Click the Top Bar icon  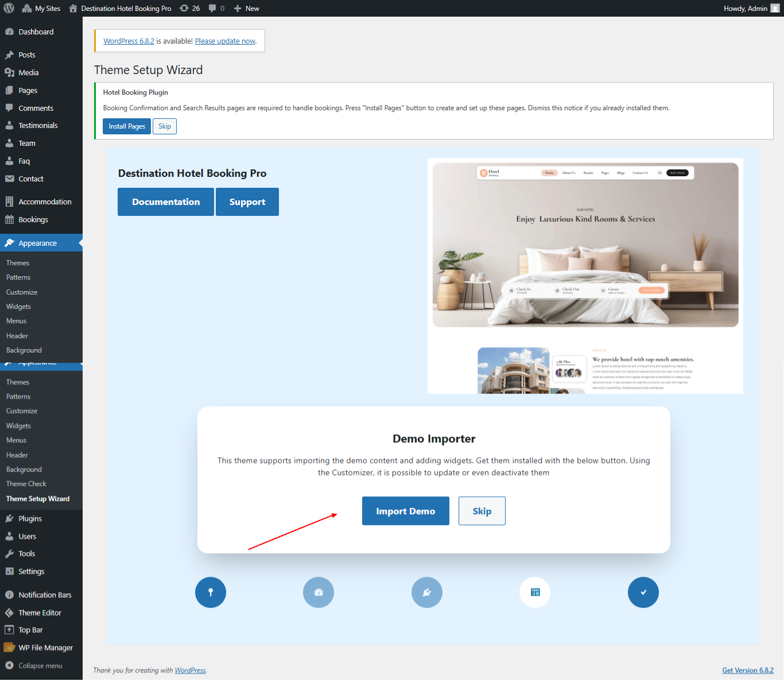point(9,630)
